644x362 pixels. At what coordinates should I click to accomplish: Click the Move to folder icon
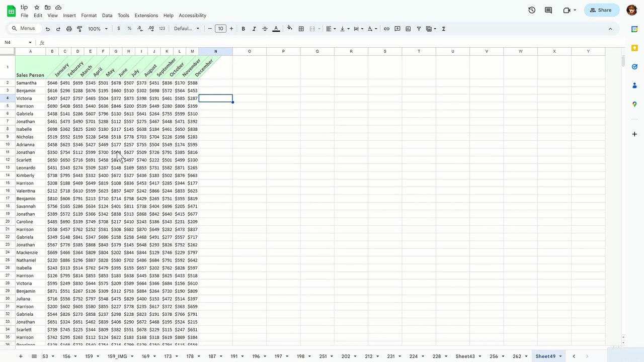48,8
